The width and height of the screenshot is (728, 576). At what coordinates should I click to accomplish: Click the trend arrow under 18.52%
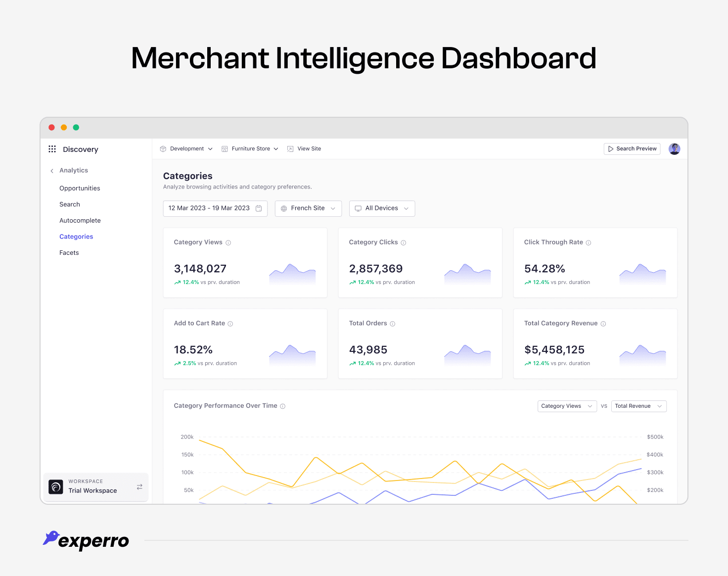(177, 364)
